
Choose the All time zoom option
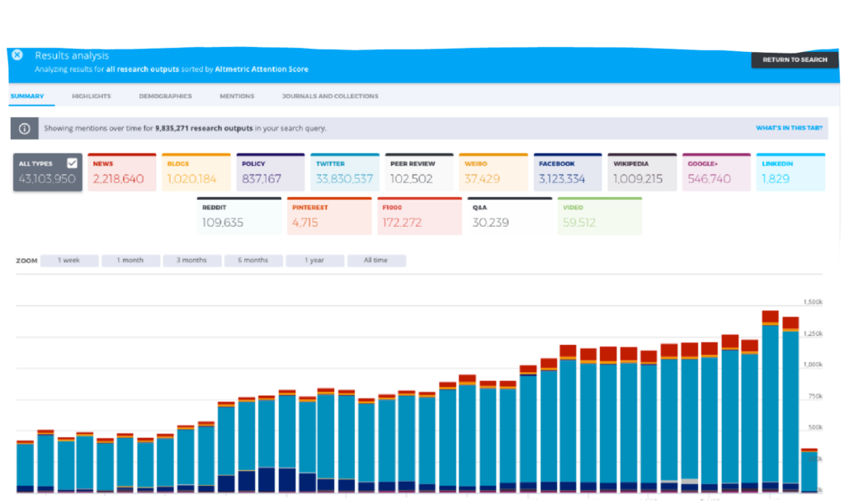(376, 261)
